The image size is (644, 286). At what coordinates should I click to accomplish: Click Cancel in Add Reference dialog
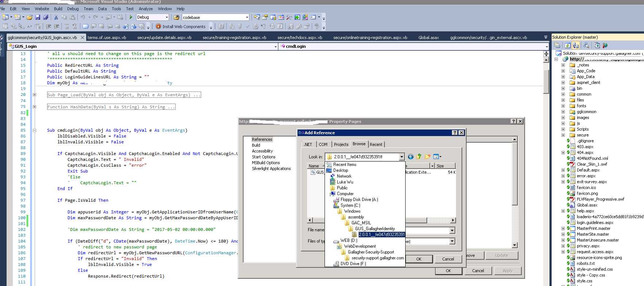point(448,259)
